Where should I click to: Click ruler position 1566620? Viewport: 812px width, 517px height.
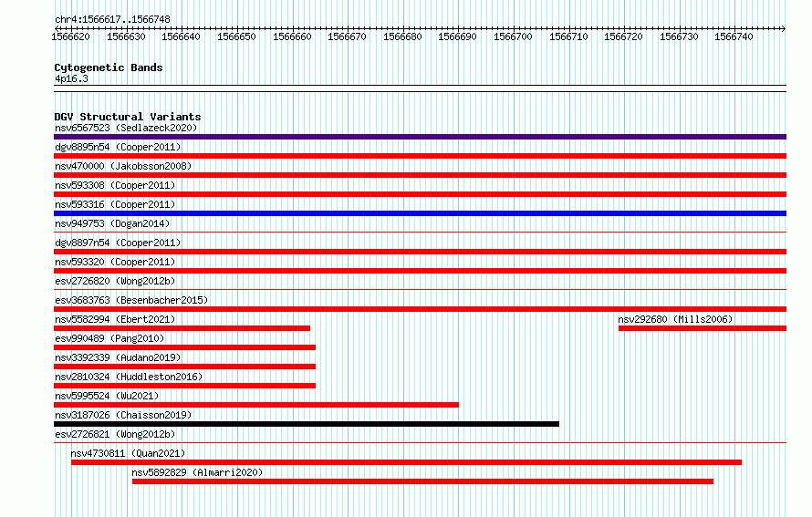pyautogui.click(x=70, y=36)
